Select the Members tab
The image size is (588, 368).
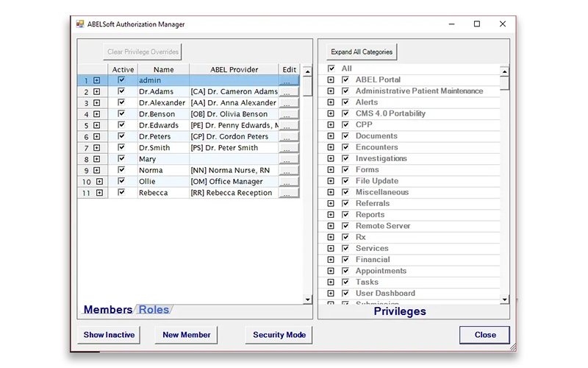[108, 310]
